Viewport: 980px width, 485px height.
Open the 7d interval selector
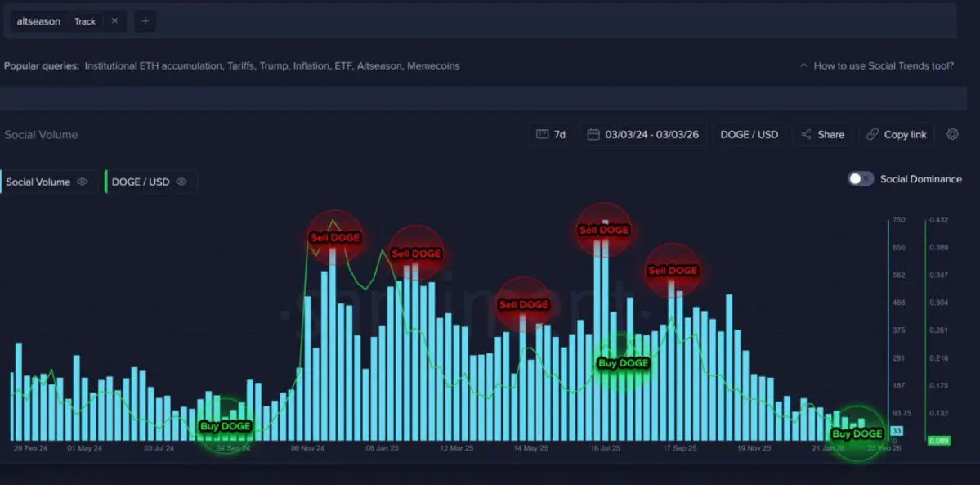(x=551, y=134)
